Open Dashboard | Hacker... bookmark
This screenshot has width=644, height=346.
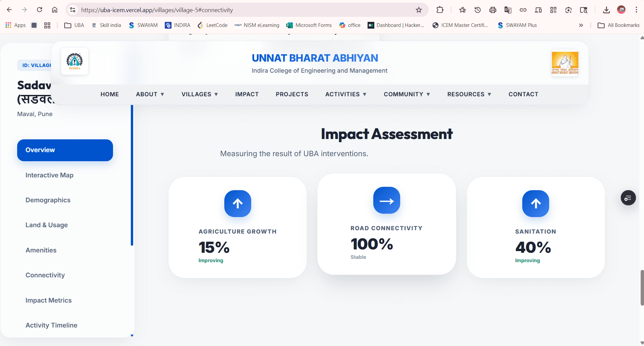[396, 25]
